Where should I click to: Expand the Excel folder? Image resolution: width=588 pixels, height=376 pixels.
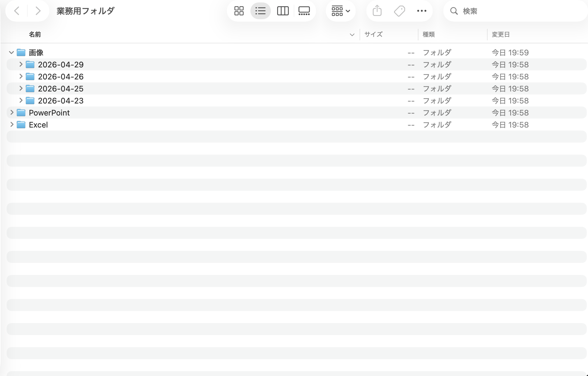[12, 125]
